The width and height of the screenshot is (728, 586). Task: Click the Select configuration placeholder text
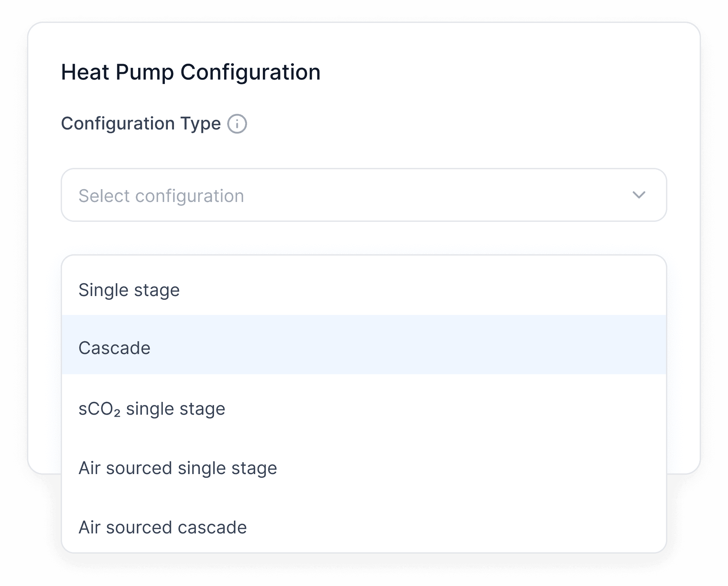click(161, 196)
